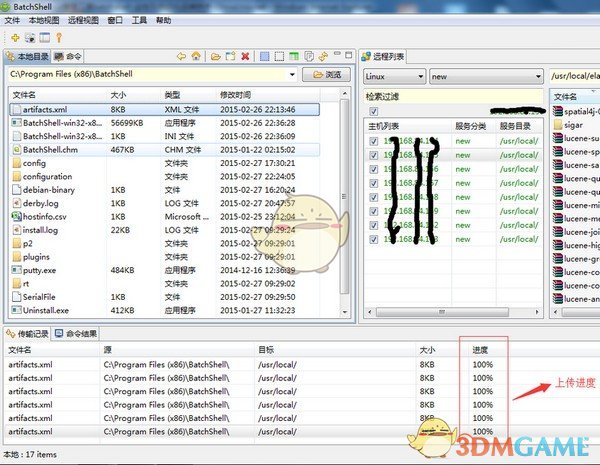Switch to the 命令结果 tab

point(76,334)
